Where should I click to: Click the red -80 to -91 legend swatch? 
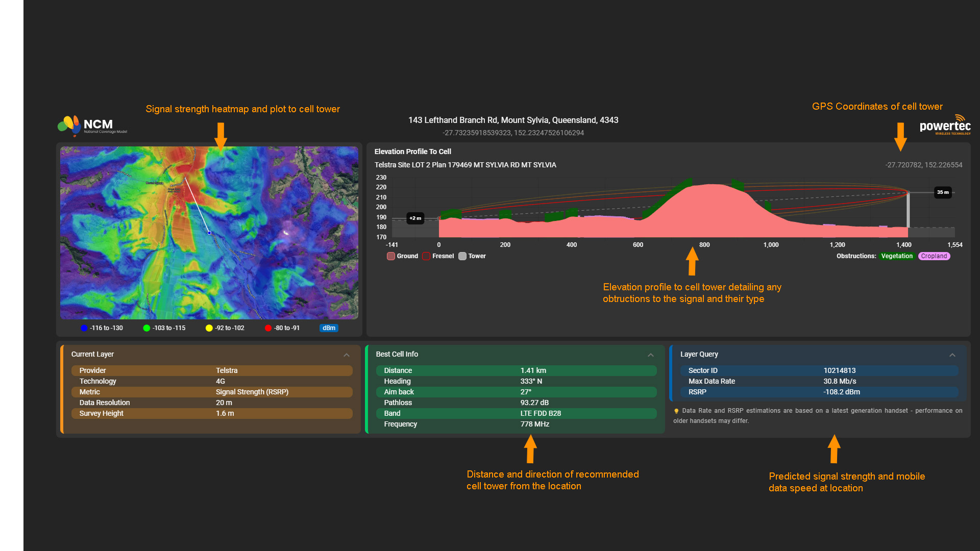(268, 328)
